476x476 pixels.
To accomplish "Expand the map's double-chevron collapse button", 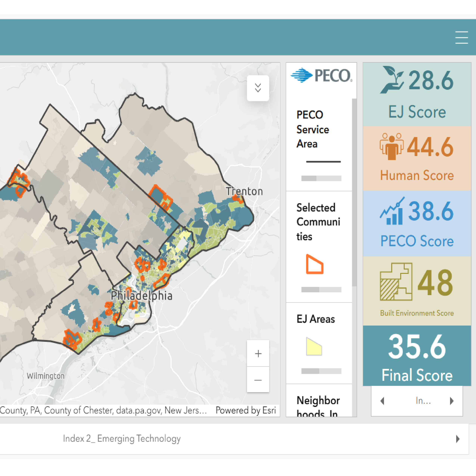I will (x=258, y=88).
